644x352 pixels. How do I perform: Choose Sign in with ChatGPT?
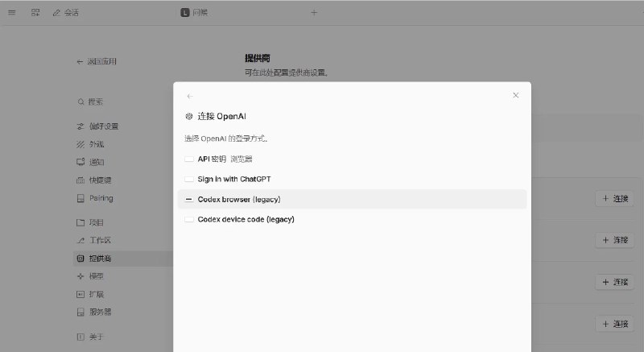tap(352, 179)
